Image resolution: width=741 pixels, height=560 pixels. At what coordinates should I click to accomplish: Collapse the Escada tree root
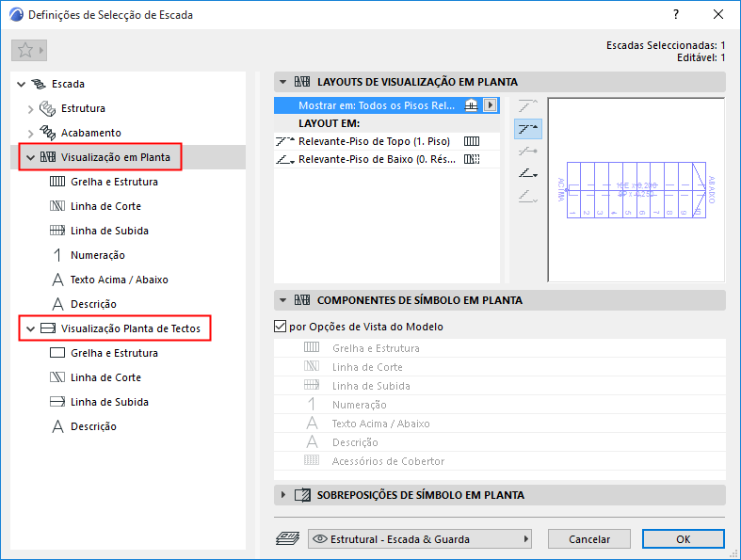tap(22, 84)
